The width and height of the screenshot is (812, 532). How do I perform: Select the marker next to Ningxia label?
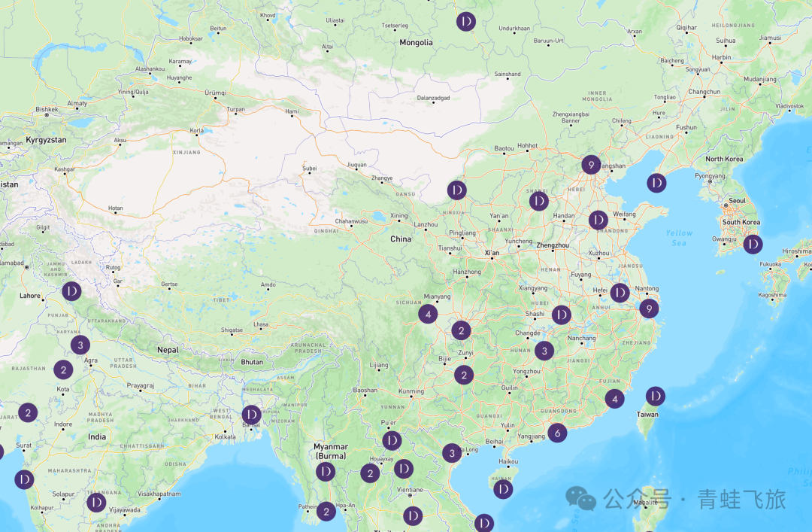click(x=457, y=190)
